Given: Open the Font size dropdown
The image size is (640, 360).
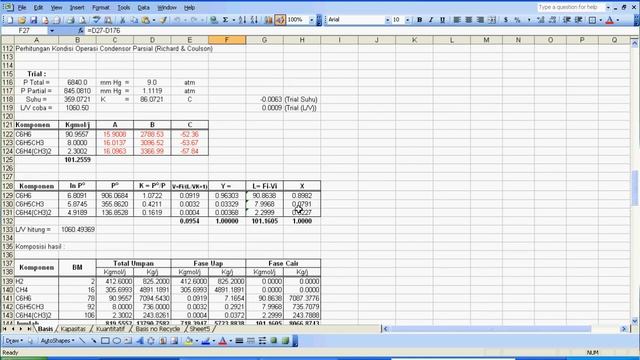Looking at the screenshot, I should (x=407, y=20).
